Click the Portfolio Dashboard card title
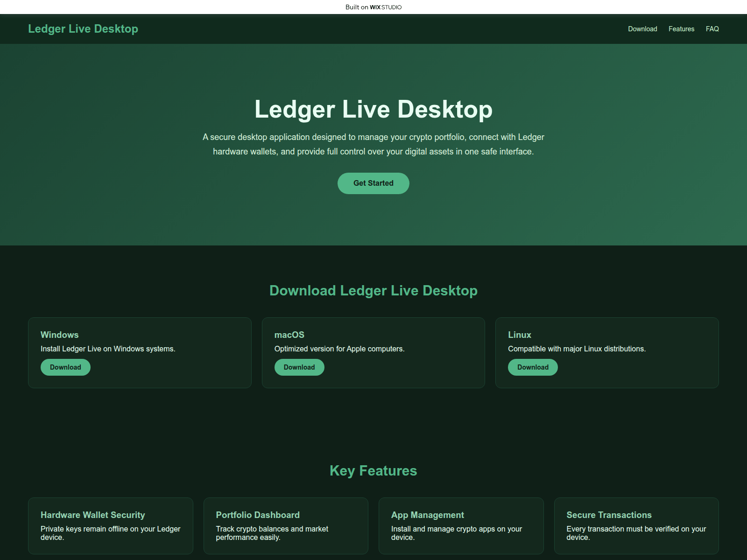The height and width of the screenshot is (560, 747). click(x=258, y=515)
